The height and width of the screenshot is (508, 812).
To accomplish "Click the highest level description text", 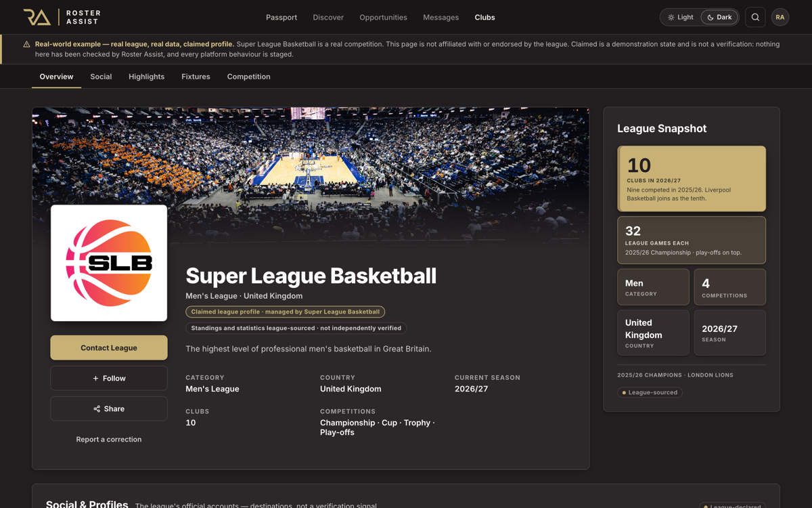I will [x=309, y=349].
